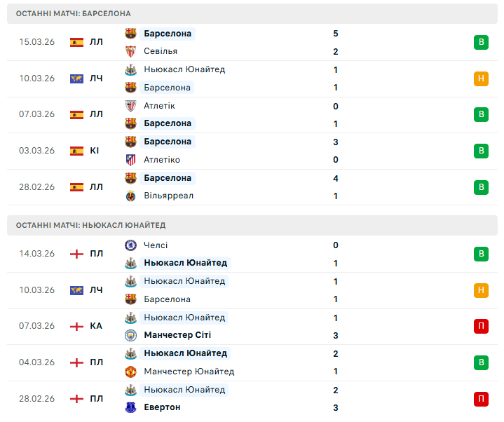504x422 pixels.
Task: Click the Sevilla club crest
Action: pyautogui.click(x=130, y=51)
